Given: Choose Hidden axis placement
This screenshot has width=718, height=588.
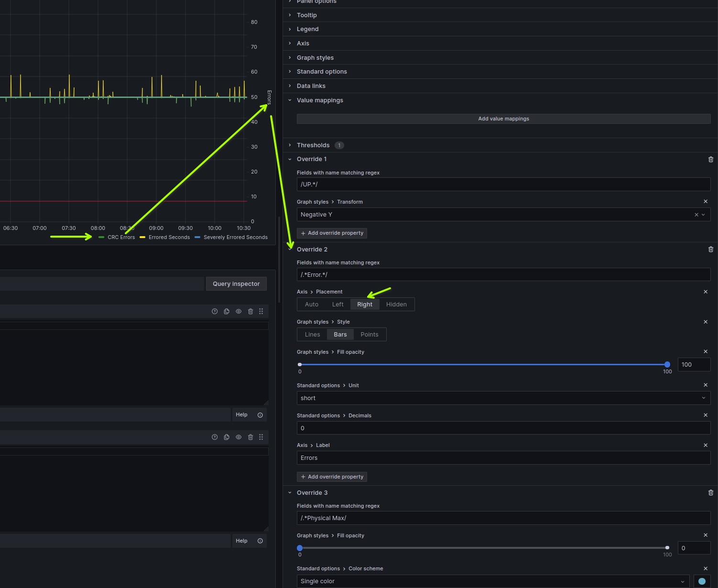Looking at the screenshot, I should point(396,305).
